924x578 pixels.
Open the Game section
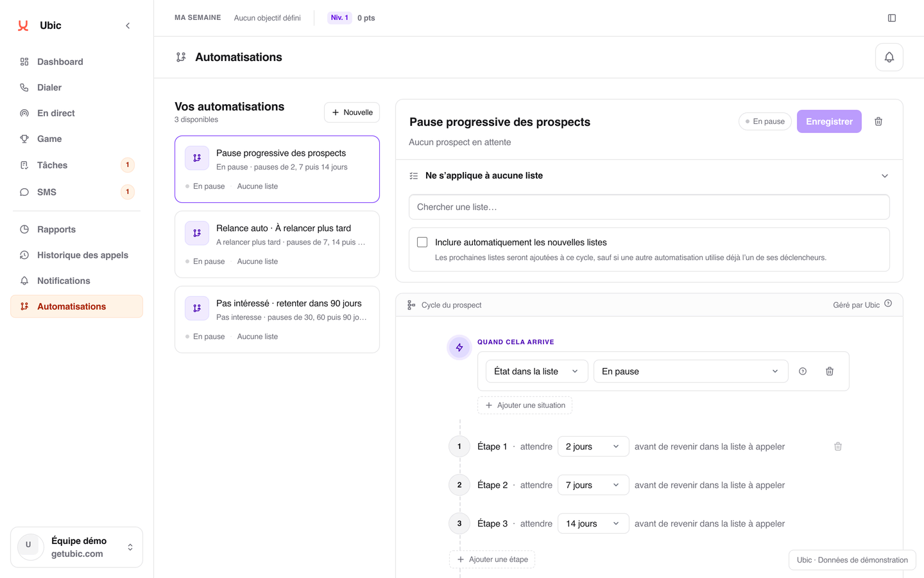click(x=76, y=139)
